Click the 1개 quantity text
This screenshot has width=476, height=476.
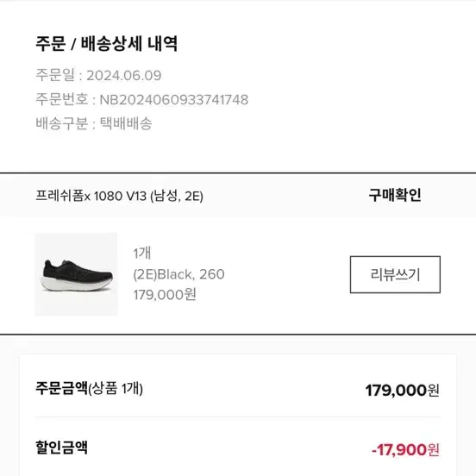tap(142, 254)
